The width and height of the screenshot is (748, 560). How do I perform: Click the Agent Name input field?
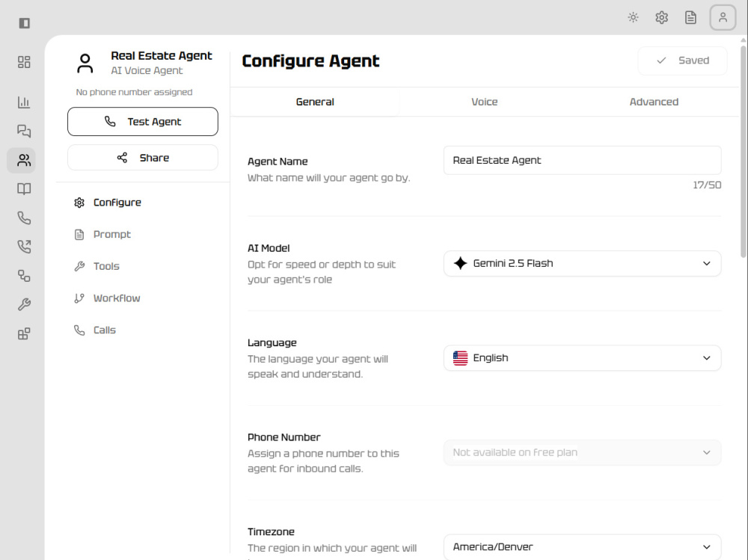(x=583, y=160)
